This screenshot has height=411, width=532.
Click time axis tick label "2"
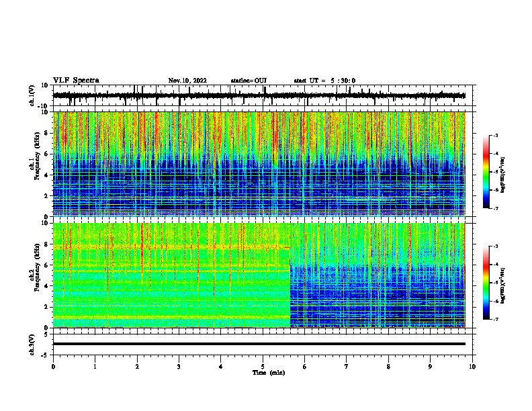pos(137,367)
